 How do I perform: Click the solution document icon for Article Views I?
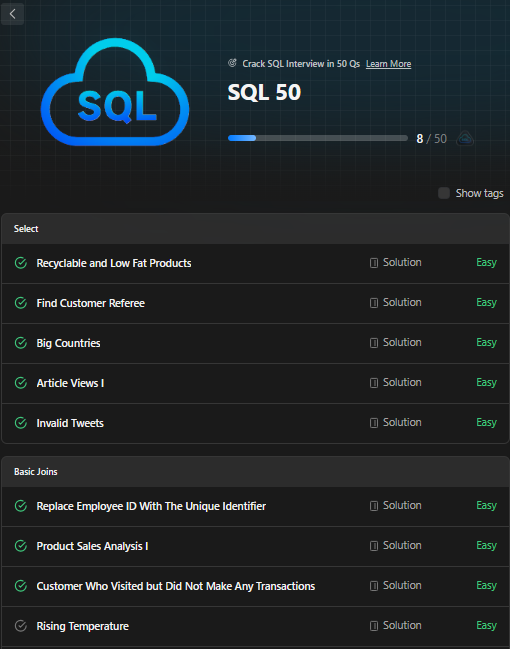pyautogui.click(x=373, y=383)
